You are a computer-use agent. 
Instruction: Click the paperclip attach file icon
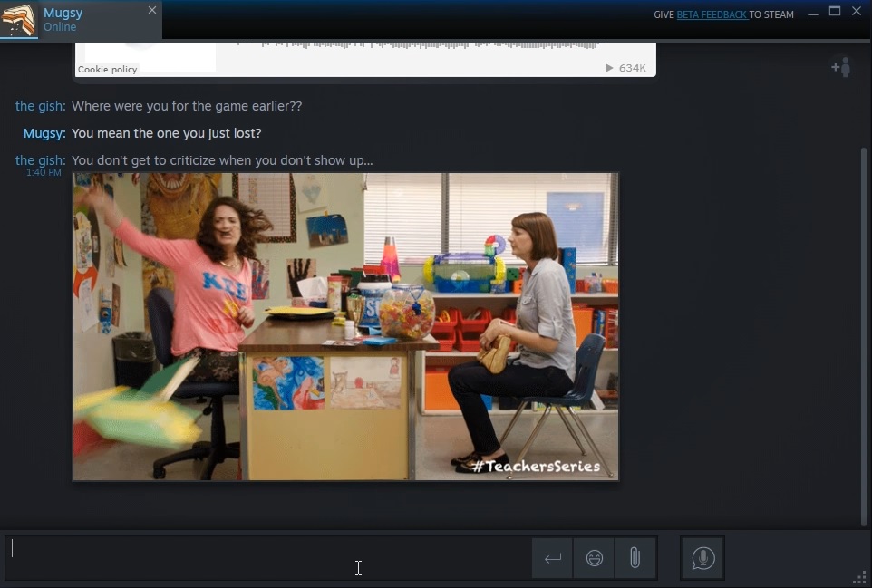click(635, 558)
